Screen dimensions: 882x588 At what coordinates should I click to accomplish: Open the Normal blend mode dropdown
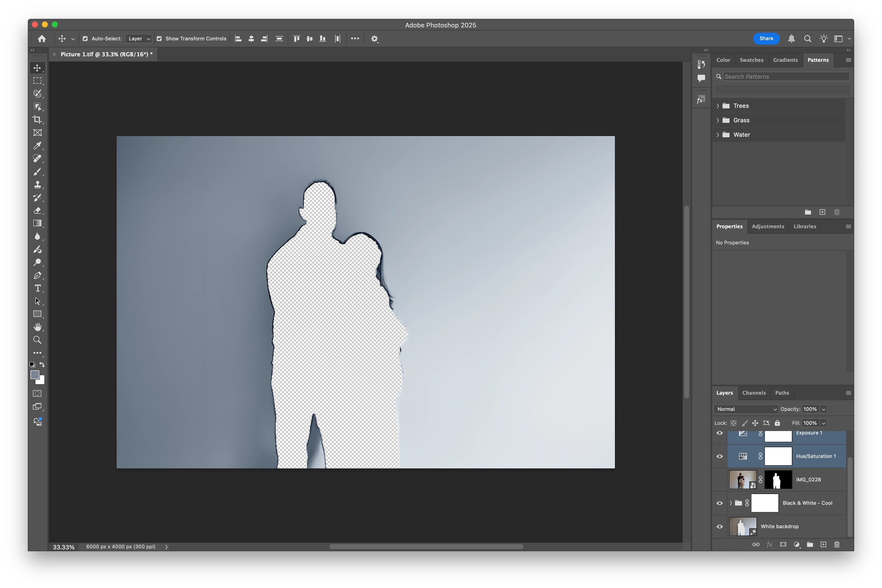(x=746, y=409)
